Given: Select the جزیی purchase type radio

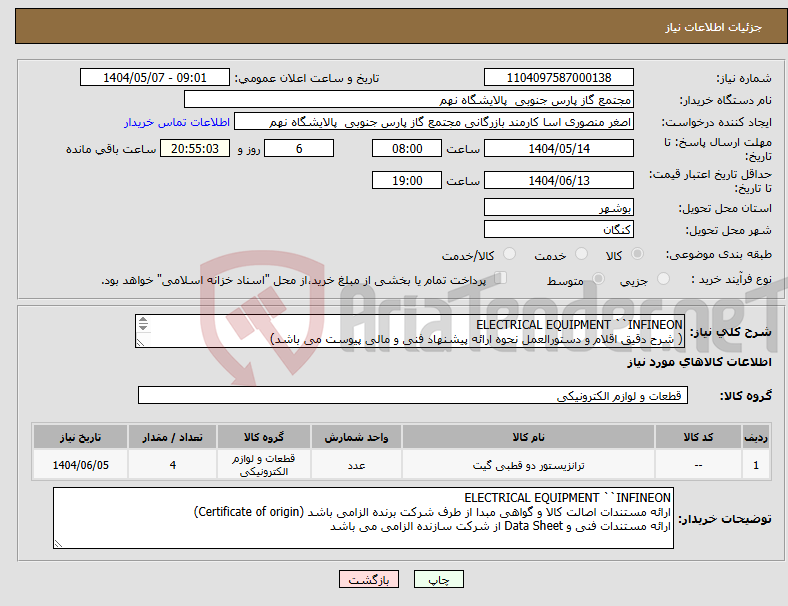Looking at the screenshot, I should point(663,278).
